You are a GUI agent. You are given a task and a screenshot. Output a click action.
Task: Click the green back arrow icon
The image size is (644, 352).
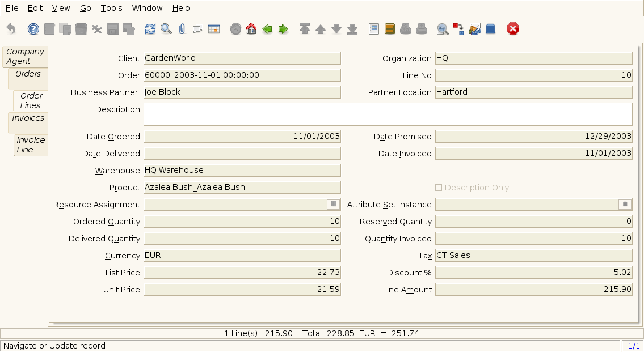coord(267,29)
